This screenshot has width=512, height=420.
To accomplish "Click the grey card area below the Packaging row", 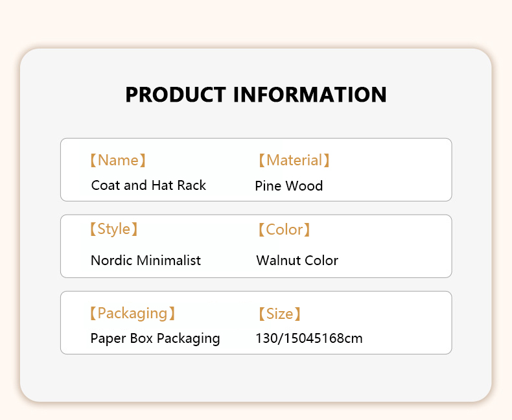I will click(x=256, y=378).
